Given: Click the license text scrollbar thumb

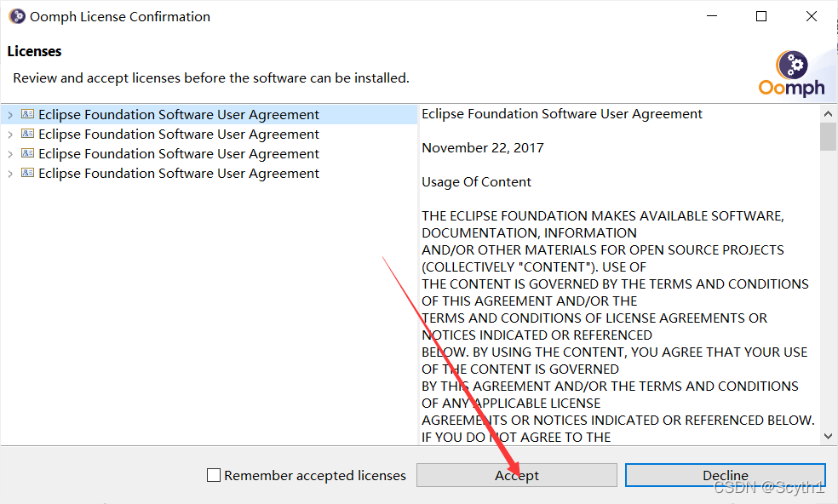Looking at the screenshot, I should pyautogui.click(x=828, y=137).
